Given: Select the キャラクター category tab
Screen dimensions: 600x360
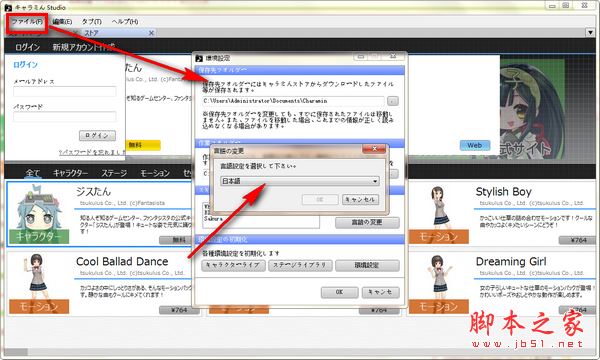Looking at the screenshot, I should coord(70,173).
